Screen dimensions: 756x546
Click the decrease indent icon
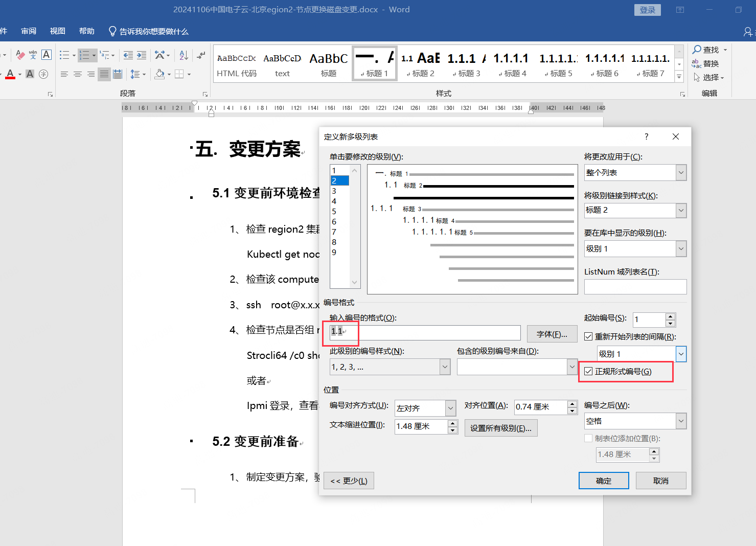pos(128,55)
